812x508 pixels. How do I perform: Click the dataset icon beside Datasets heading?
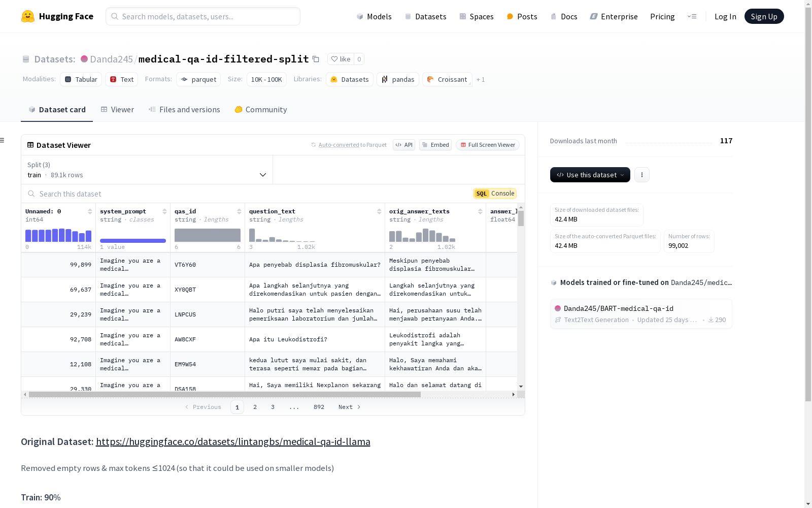point(26,59)
